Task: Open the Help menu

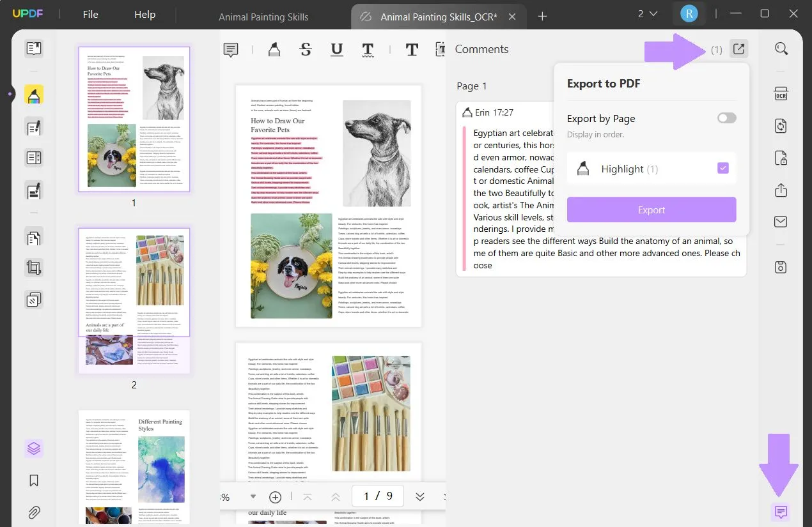Action: point(144,14)
